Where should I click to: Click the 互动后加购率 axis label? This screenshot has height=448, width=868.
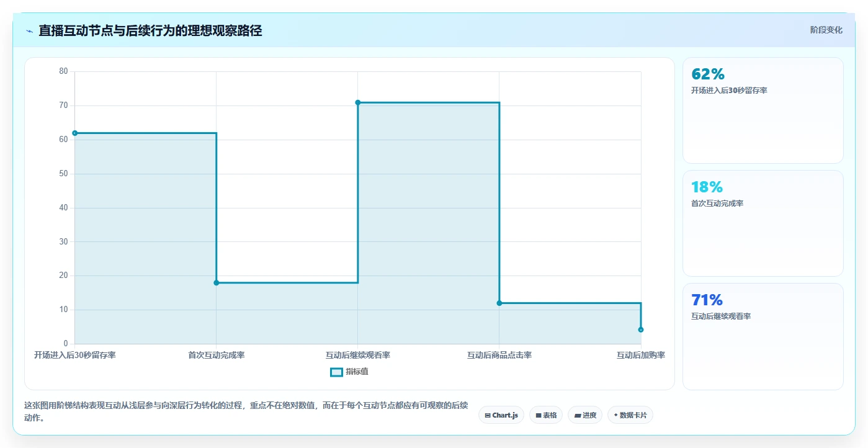click(x=641, y=355)
